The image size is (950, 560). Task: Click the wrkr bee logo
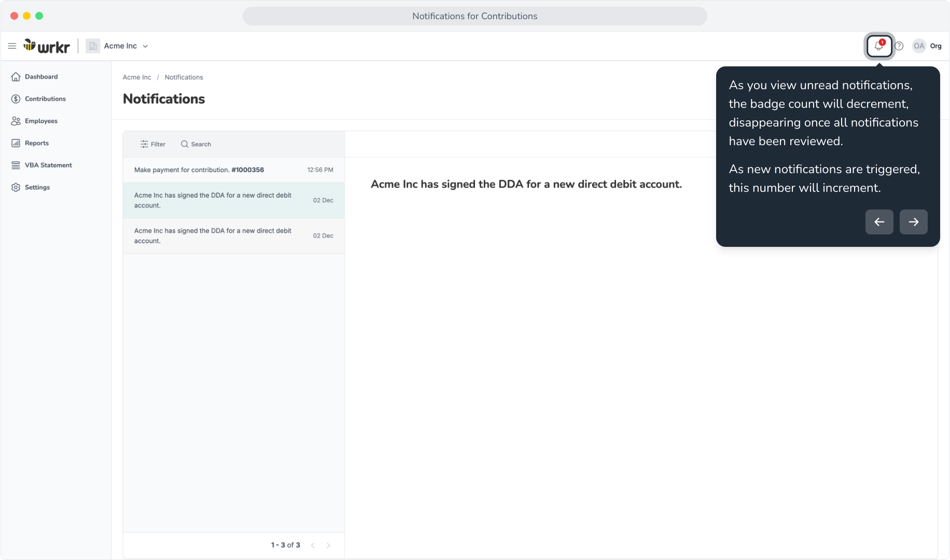tap(47, 46)
